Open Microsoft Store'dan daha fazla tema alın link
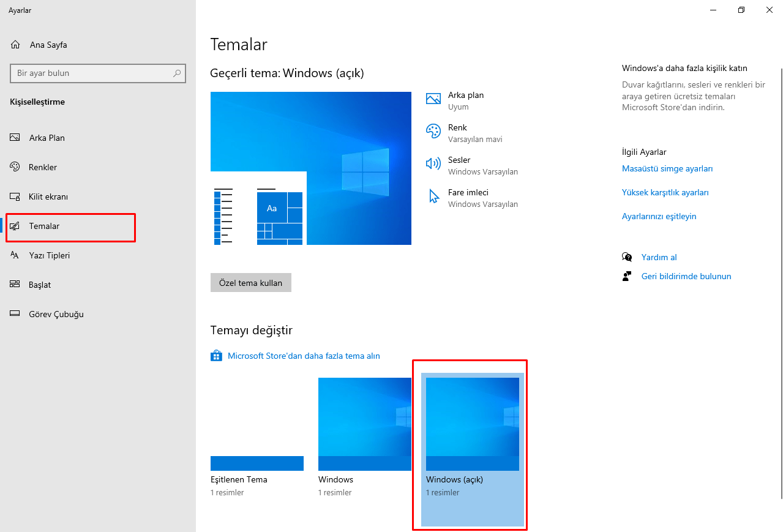 pyautogui.click(x=304, y=356)
